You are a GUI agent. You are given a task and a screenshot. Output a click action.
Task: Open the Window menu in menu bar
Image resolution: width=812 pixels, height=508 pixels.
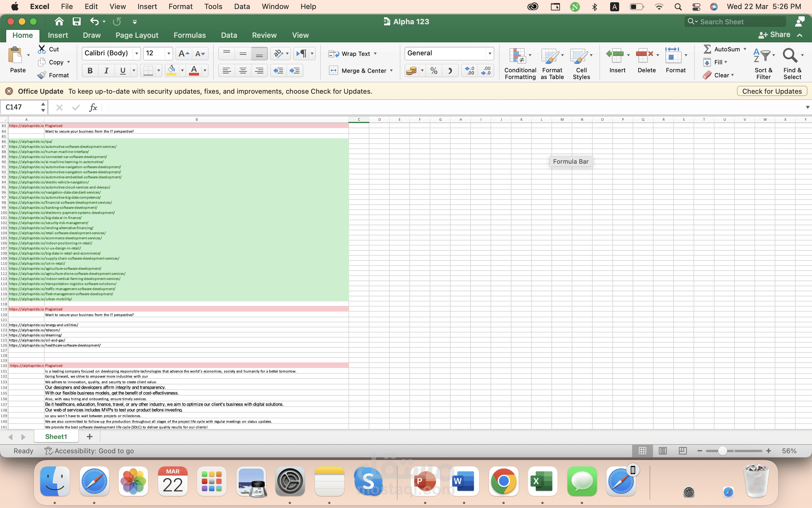(275, 6)
